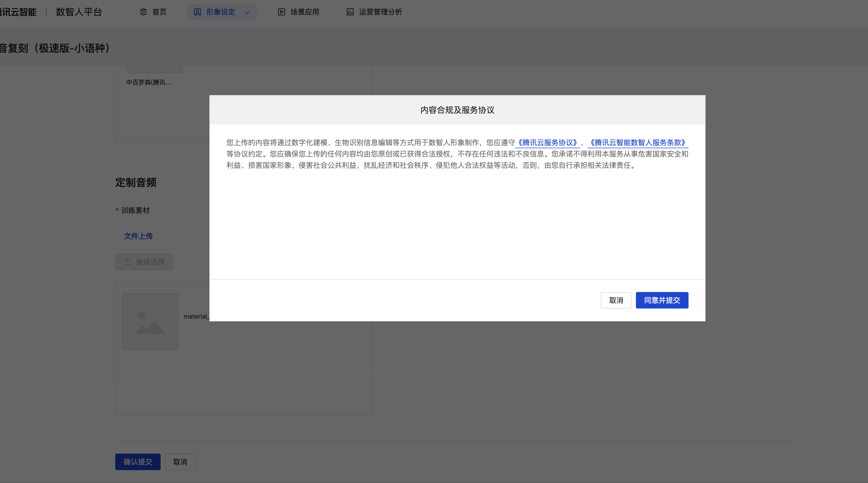Click the 首页 layers icon

click(143, 12)
